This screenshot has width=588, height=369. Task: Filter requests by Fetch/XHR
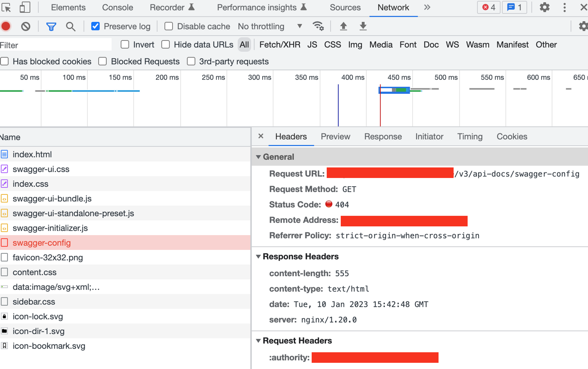[x=280, y=45]
